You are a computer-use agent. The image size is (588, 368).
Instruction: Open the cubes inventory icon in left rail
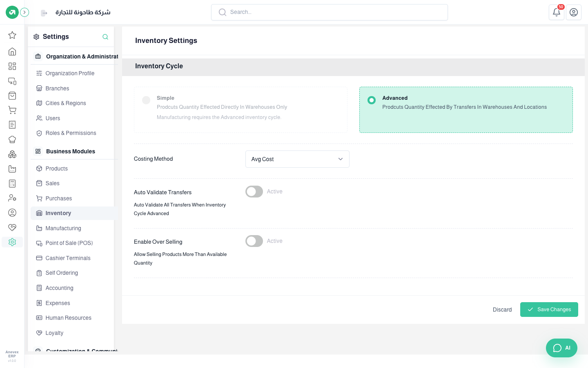coord(12,154)
